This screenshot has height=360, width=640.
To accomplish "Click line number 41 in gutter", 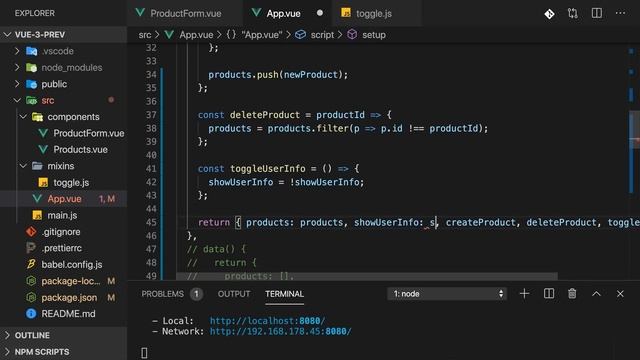I will (151, 169).
